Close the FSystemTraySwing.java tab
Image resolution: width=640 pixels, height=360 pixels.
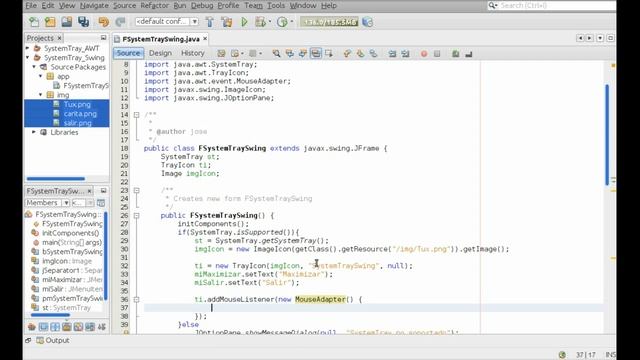click(205, 39)
